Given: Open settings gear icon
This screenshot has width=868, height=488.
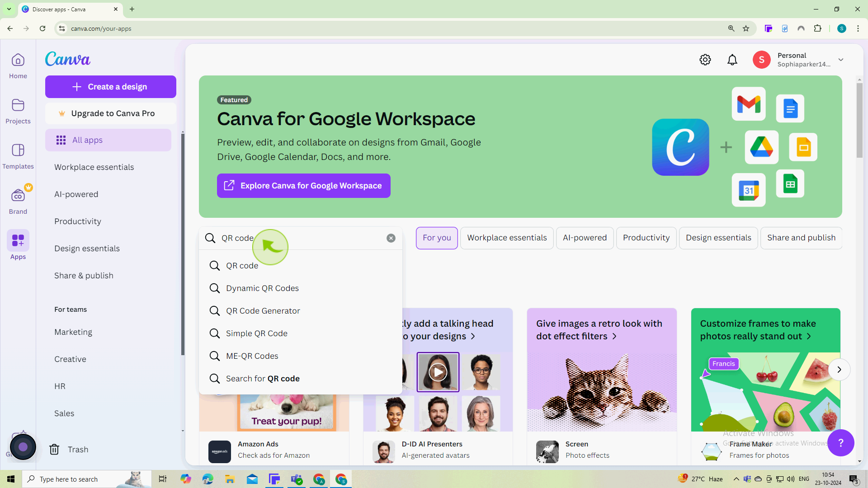Looking at the screenshot, I should click(705, 60).
